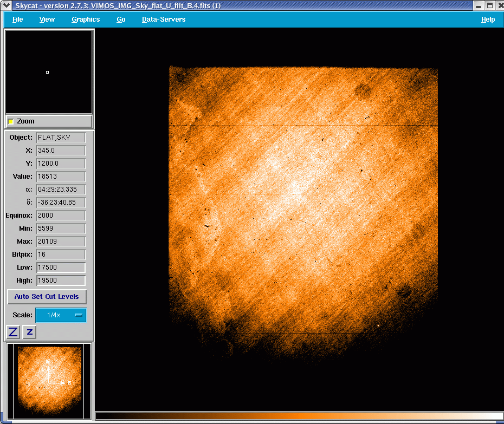The image size is (504, 424).
Task: Open the window menu icon in title bar
Action: pos(6,5)
